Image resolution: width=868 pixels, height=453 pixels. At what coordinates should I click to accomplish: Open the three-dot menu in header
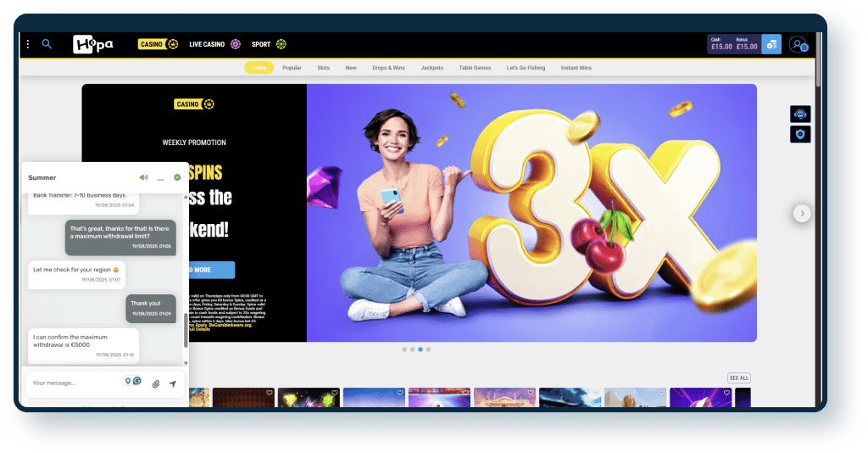pyautogui.click(x=28, y=44)
